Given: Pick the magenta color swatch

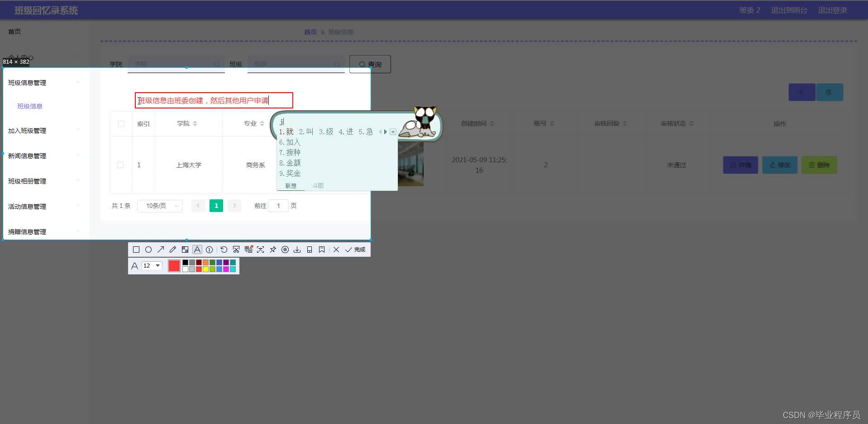Looking at the screenshot, I should tap(226, 269).
